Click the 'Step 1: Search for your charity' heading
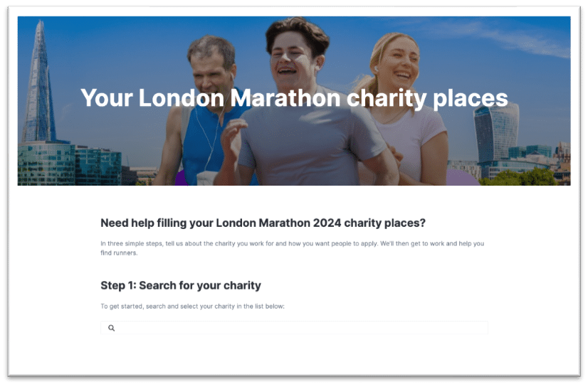Viewport: 588px width, 387px height. [x=181, y=285]
